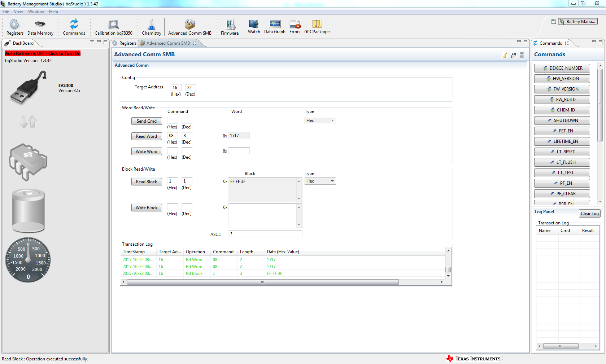Screen dimensions: 606x364
Task: Send the FW_VERSION command
Action: (x=562, y=89)
